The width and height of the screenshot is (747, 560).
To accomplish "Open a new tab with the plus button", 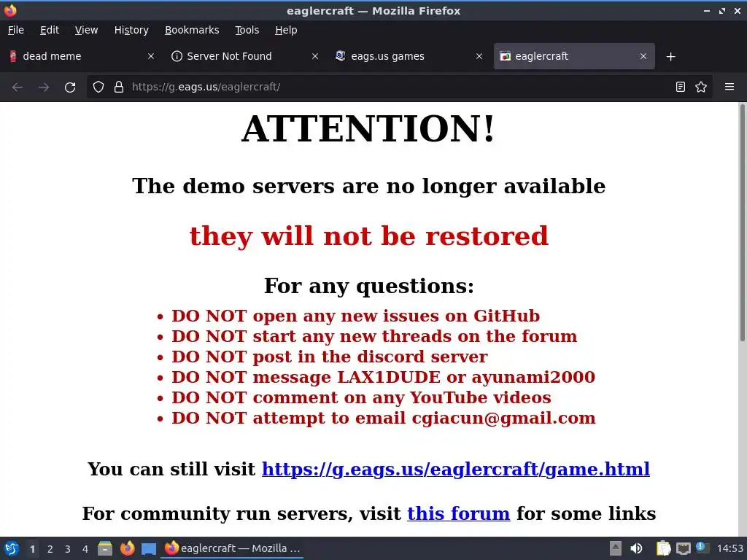I will (x=671, y=57).
